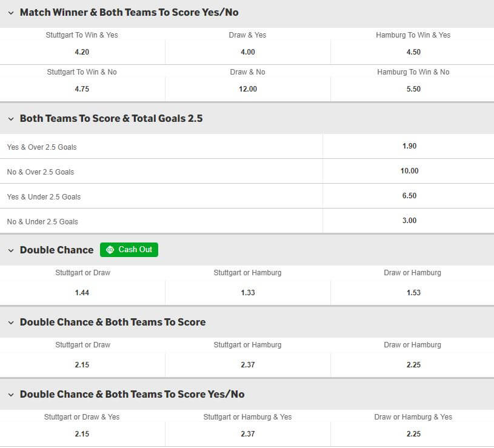Collapse Double Chance & Both Teams To Score Yes/No

[11, 395]
